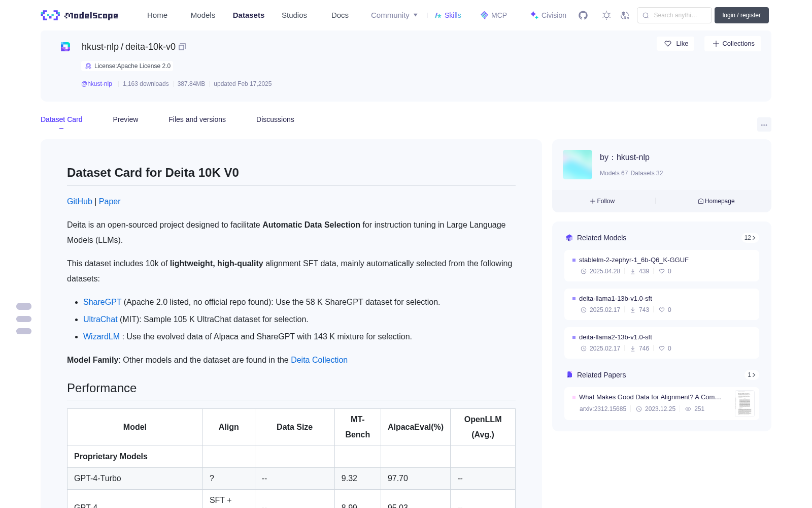Add to Collections with plus button

(x=733, y=44)
